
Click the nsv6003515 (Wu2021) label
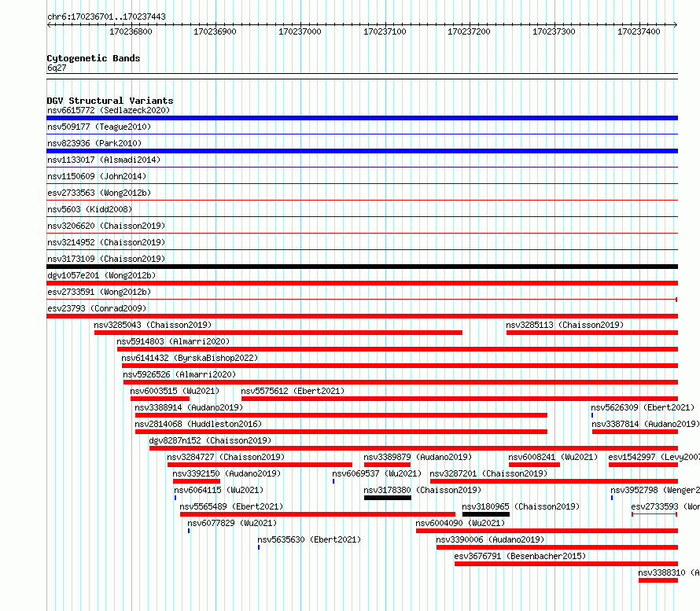point(175,391)
